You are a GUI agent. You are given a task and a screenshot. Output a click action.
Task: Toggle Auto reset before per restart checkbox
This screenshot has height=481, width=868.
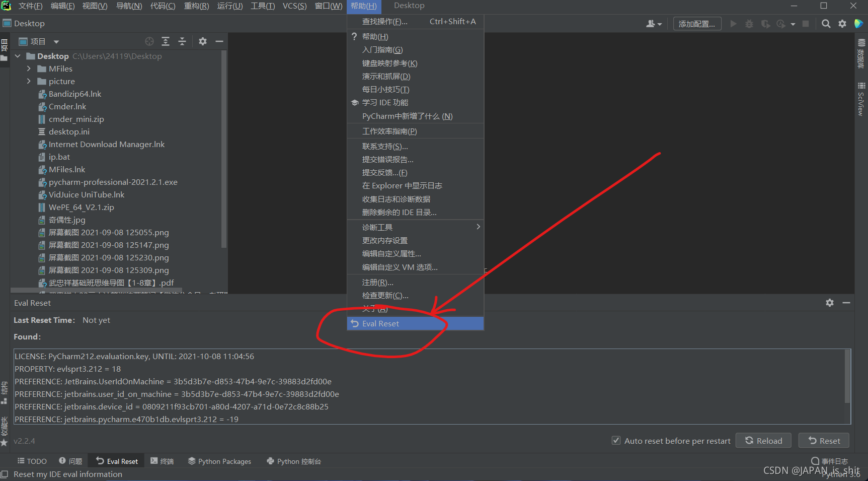[616, 441]
